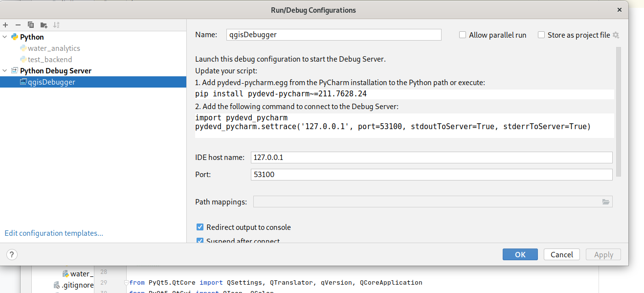Cancel the Run/Debug Configurations dialog
The width and height of the screenshot is (644, 293).
tap(562, 254)
